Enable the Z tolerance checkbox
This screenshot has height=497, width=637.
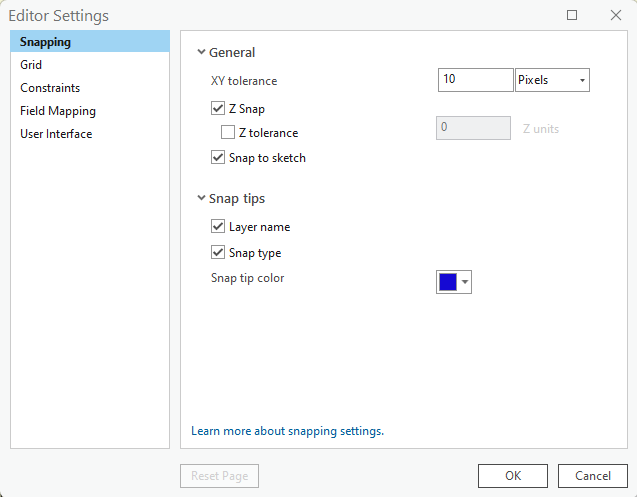[228, 132]
